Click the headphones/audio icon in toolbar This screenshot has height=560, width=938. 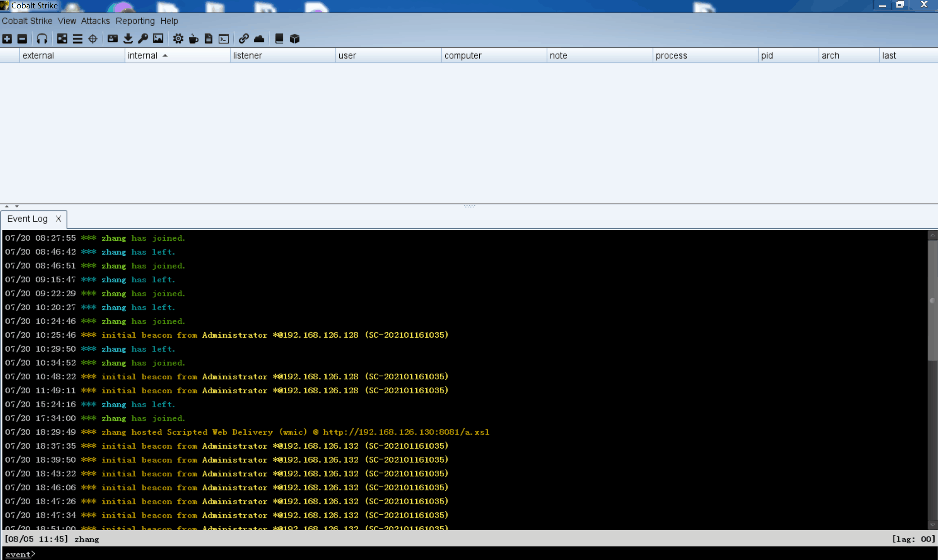[42, 38]
